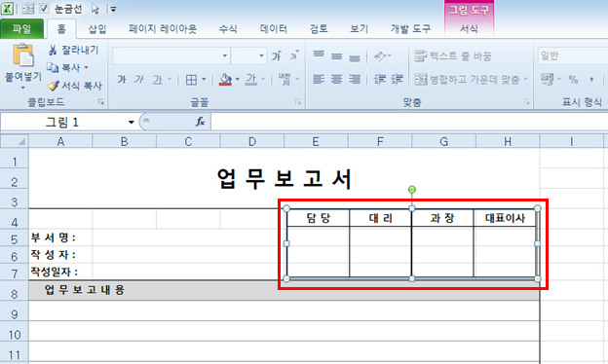Switch to the 페이지 레이아웃 tab
The height and width of the screenshot is (364, 608).
163,28
